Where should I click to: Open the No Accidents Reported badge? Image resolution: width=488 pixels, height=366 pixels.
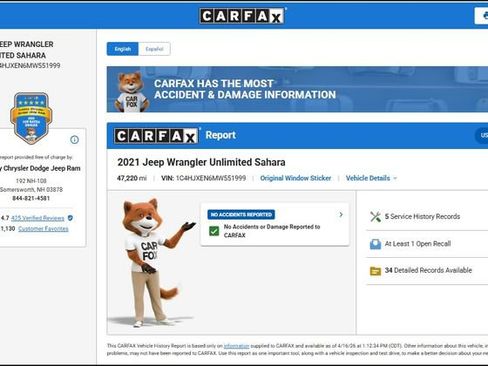(241, 214)
